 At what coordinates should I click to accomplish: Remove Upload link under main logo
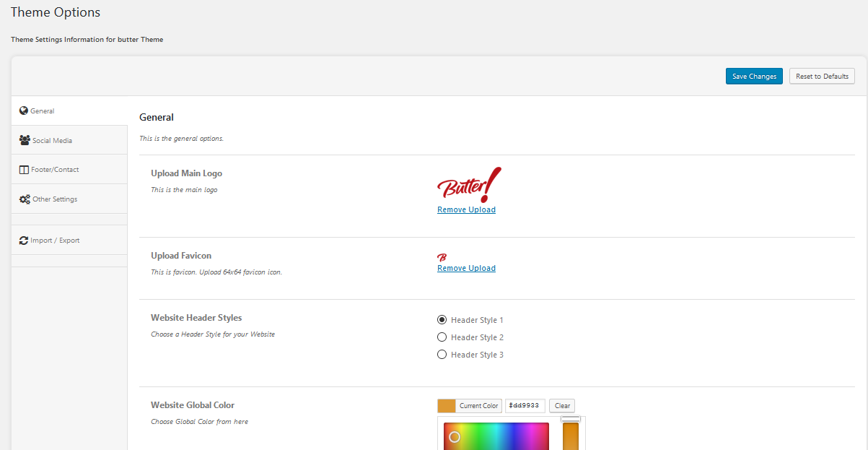pos(466,210)
